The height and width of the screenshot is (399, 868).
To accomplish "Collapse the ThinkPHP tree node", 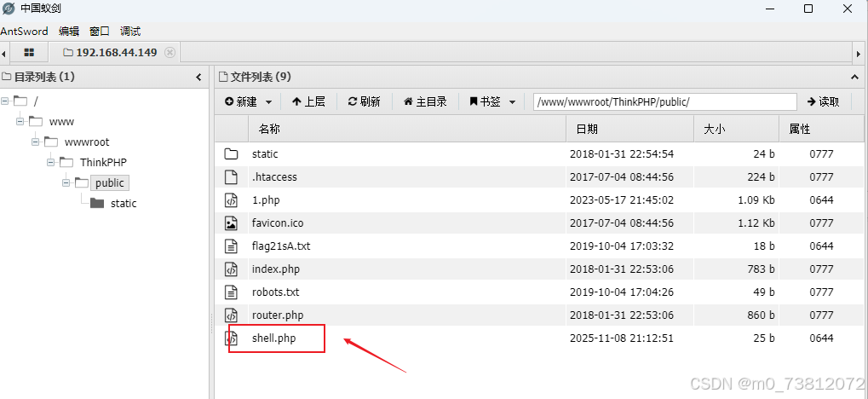I will point(51,162).
